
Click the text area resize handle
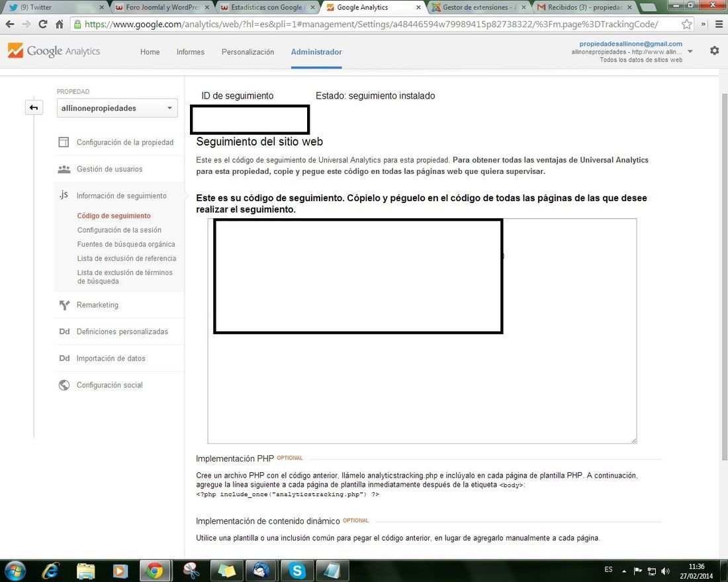point(634,440)
